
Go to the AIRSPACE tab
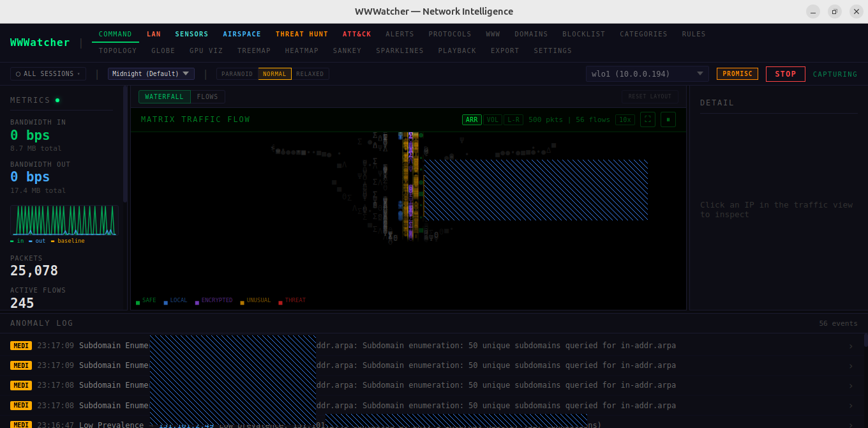pos(242,34)
